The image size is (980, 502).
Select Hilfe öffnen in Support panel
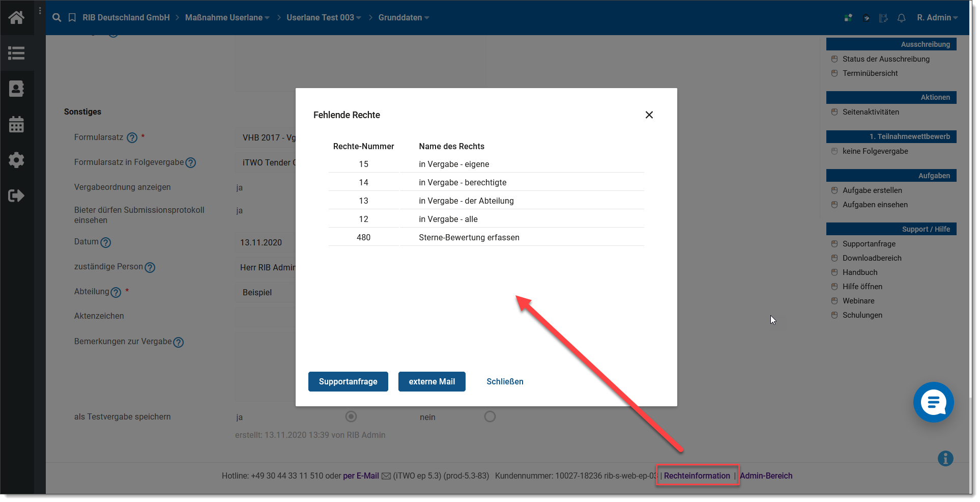[862, 287]
